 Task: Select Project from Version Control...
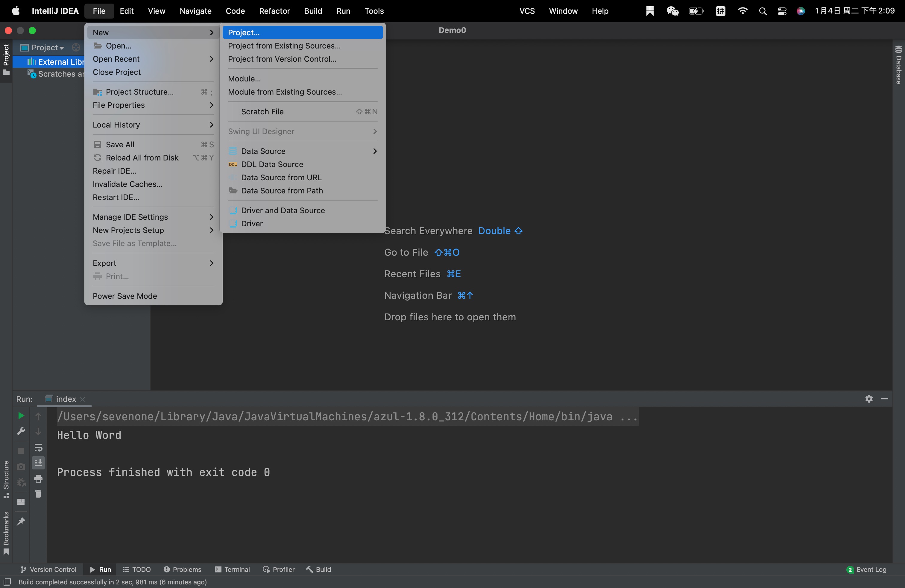[x=282, y=59]
